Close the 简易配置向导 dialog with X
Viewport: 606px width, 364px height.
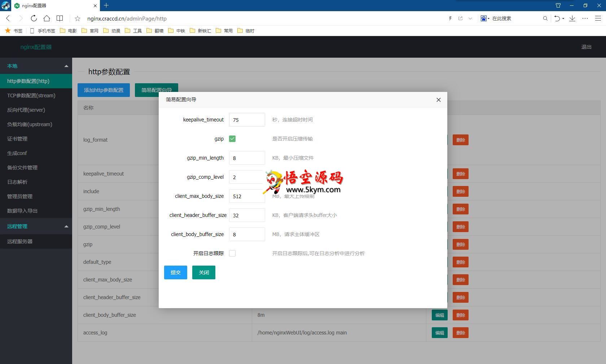click(439, 100)
